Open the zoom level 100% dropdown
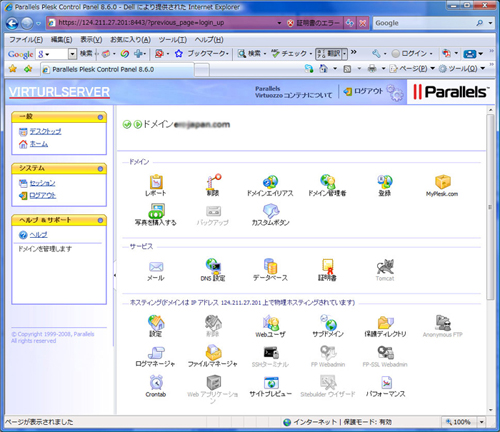The image size is (500, 432). coord(481,422)
